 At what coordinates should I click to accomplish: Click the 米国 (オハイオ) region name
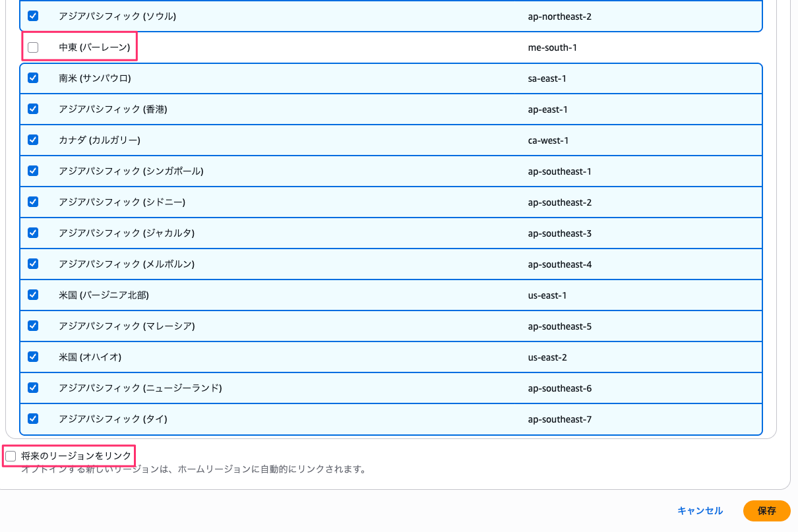90,357
